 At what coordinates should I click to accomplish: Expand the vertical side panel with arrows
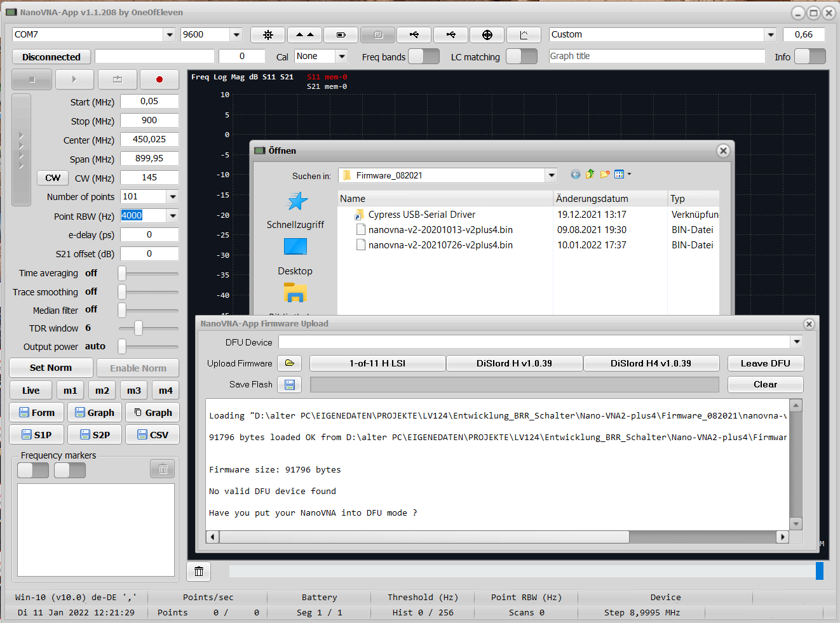[x=22, y=151]
